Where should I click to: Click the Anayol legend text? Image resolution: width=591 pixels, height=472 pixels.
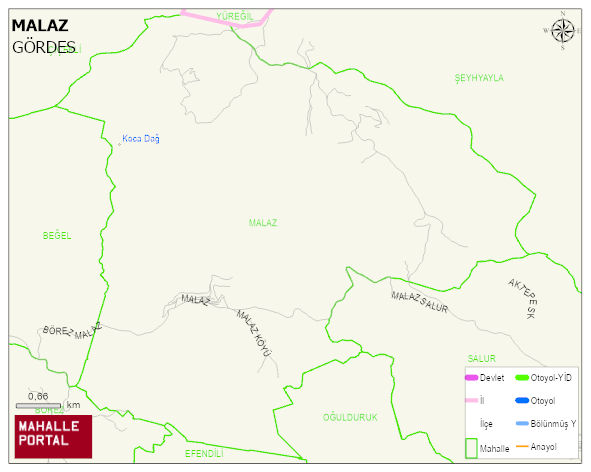click(544, 447)
